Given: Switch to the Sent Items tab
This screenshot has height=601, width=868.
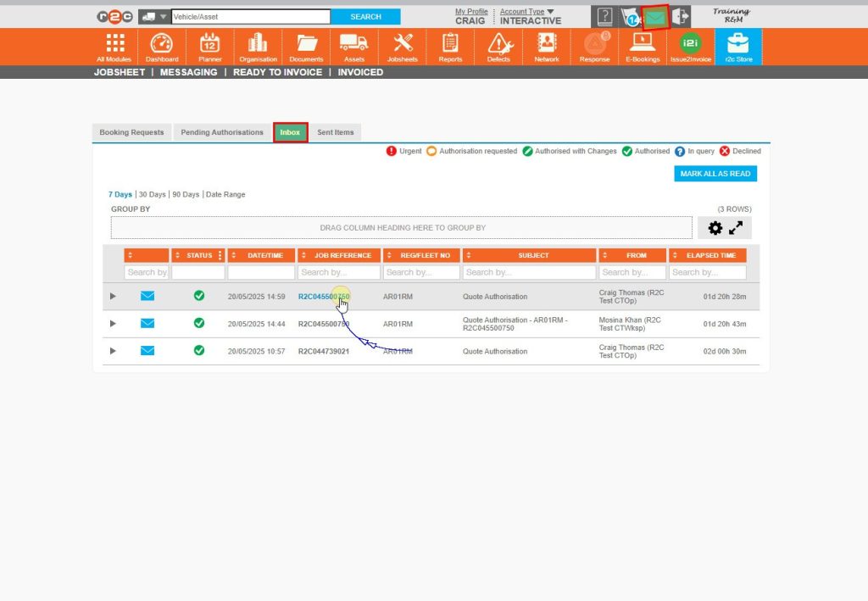Looking at the screenshot, I should pyautogui.click(x=336, y=132).
